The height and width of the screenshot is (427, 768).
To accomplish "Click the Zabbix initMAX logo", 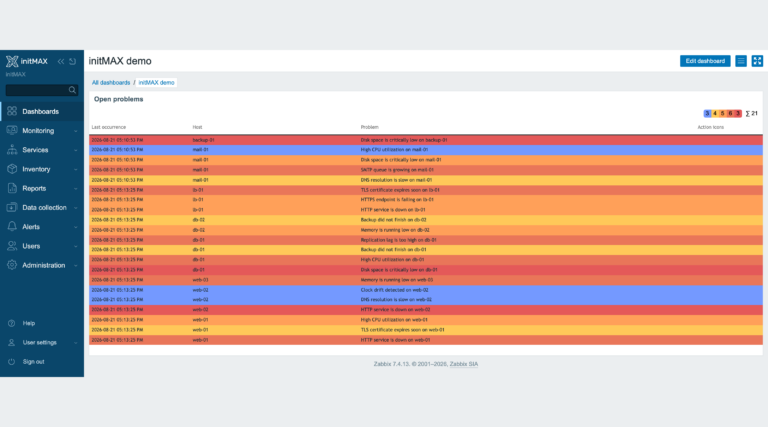I will [27, 61].
